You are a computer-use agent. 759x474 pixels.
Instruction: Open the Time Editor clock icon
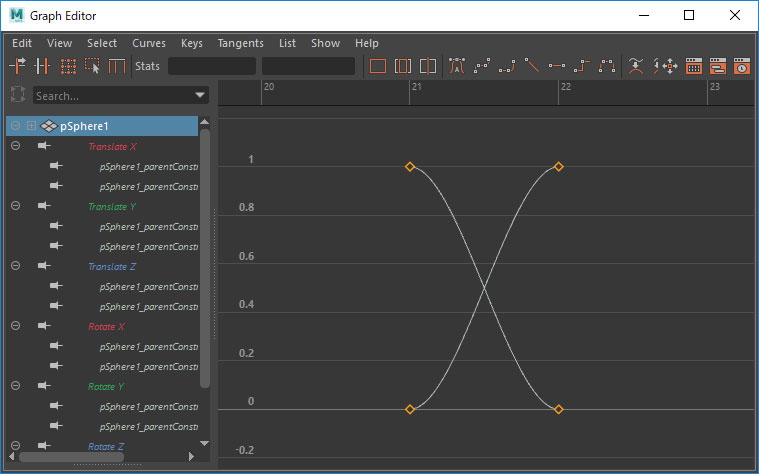[742, 65]
